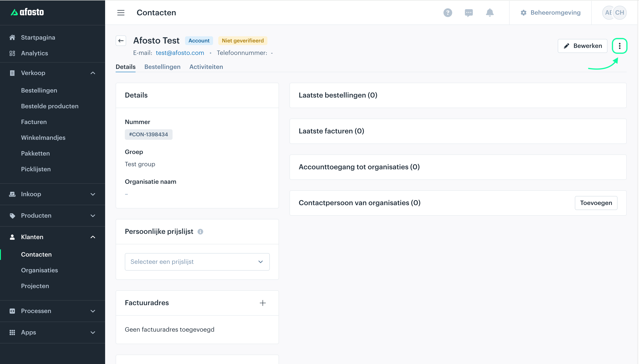
Task: Switch to the Bestellingen tab
Action: coord(162,67)
